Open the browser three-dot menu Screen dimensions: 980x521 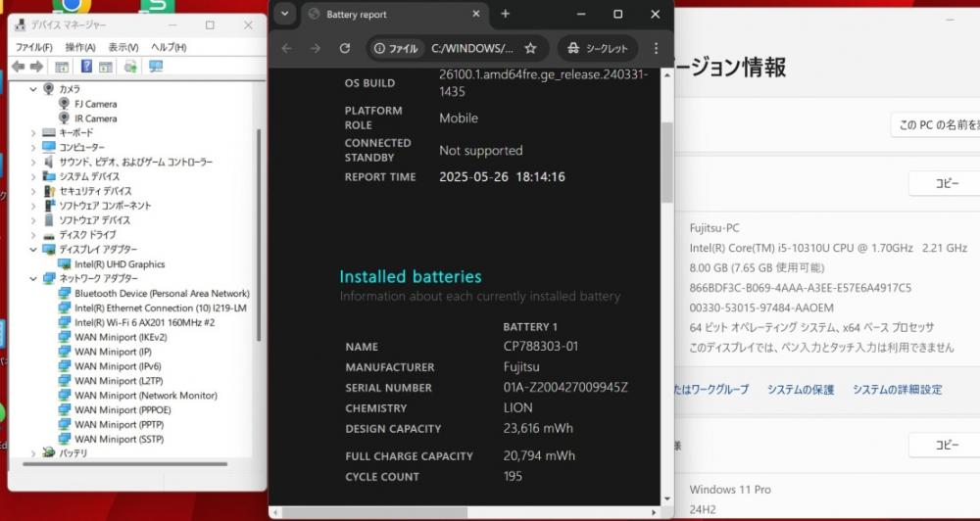tap(656, 48)
